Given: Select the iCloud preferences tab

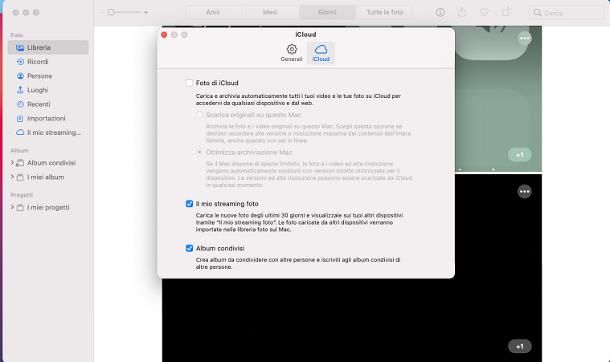Looking at the screenshot, I should [x=321, y=53].
